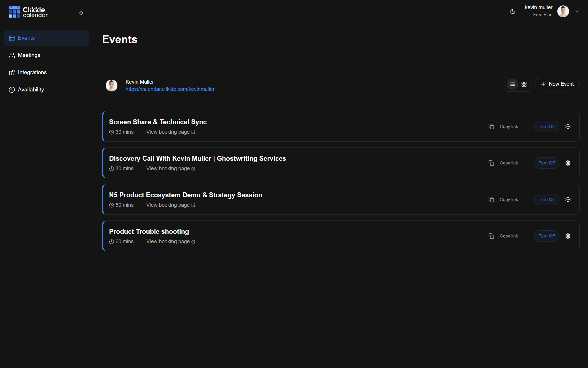Open Integrations in the sidebar
The height and width of the screenshot is (368, 588).
coord(32,72)
